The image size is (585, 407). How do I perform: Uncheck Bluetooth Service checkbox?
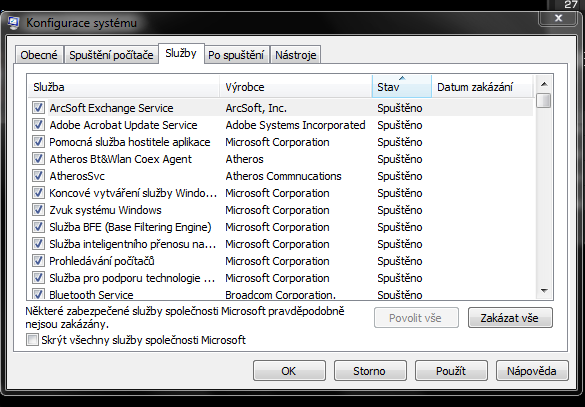coord(38,294)
